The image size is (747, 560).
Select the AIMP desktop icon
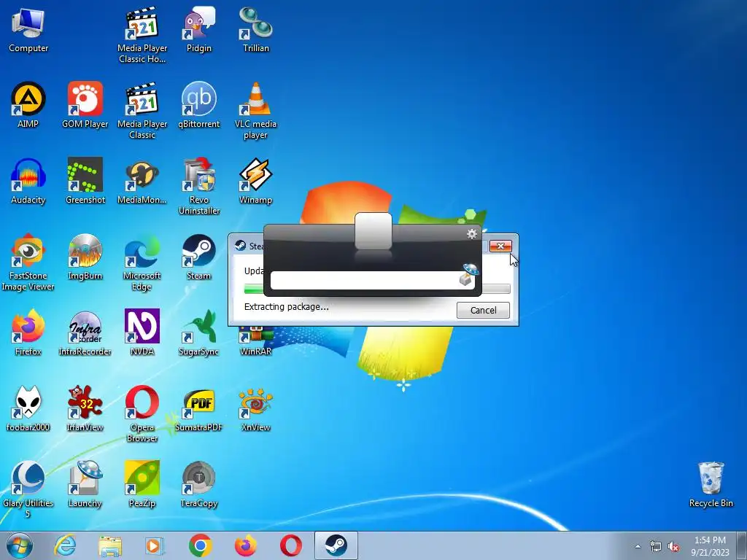click(x=28, y=106)
